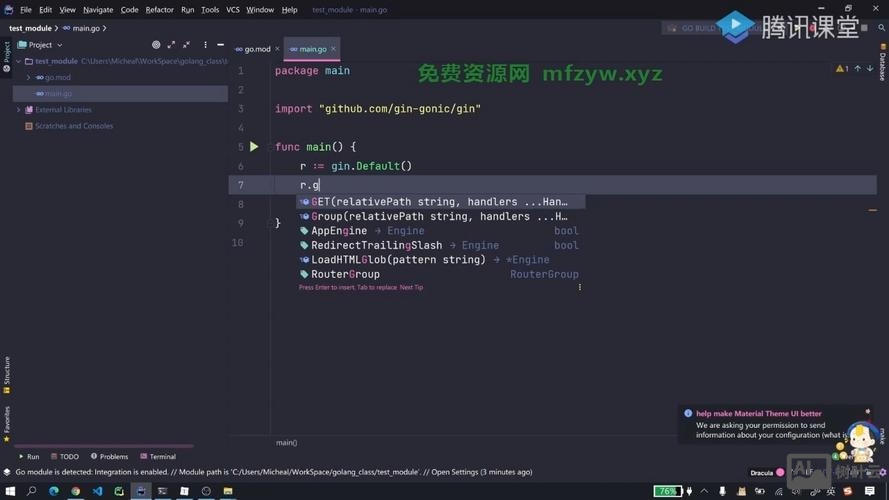Click main() editor breadcrumb
The height and width of the screenshot is (500, 889).
tap(286, 443)
